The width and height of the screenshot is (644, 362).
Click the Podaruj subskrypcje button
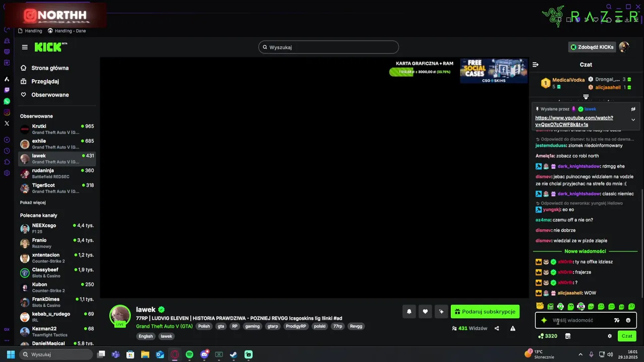pos(485,312)
